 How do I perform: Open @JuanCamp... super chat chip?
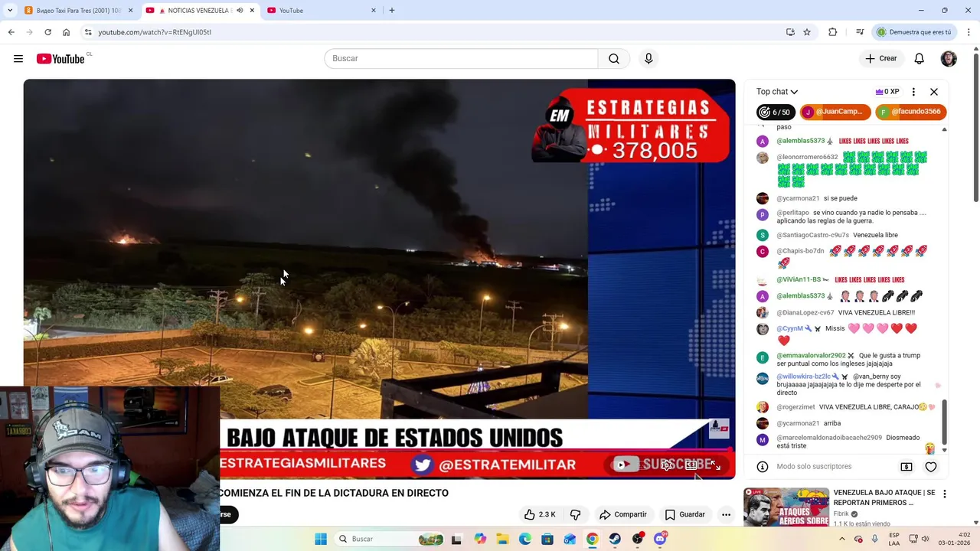pos(835,112)
